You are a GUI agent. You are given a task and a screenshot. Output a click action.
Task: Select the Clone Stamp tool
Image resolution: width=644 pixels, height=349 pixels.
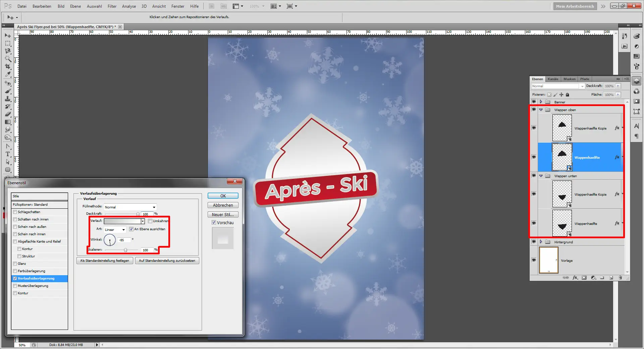(7, 99)
